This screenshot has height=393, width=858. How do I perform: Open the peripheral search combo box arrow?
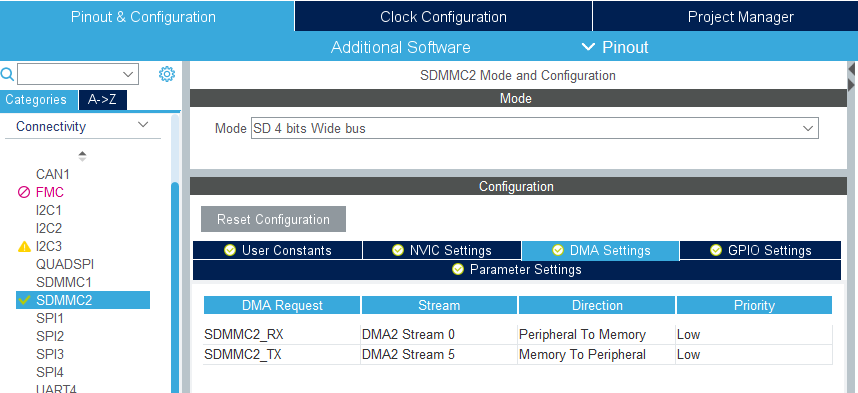pyautogui.click(x=129, y=74)
